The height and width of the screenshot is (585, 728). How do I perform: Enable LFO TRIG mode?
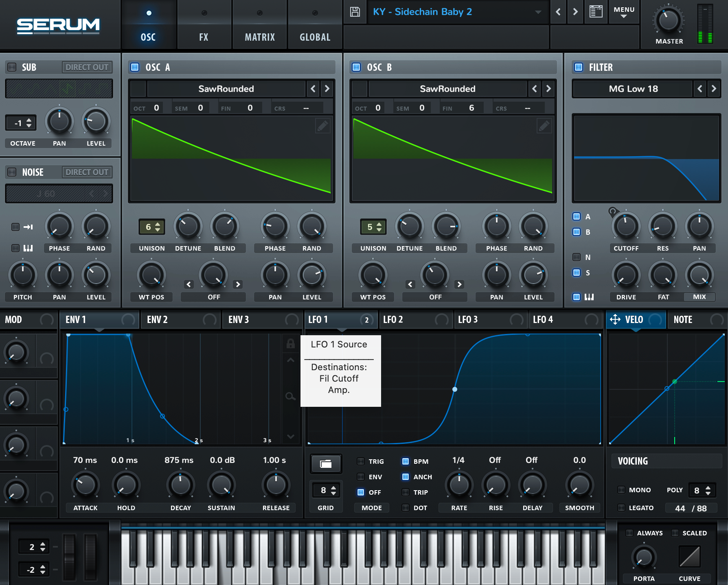point(361,461)
